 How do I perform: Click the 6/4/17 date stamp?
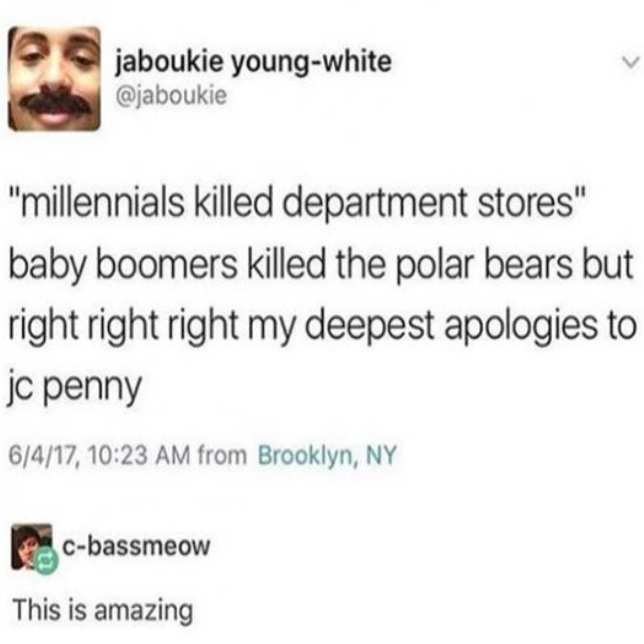point(44,456)
